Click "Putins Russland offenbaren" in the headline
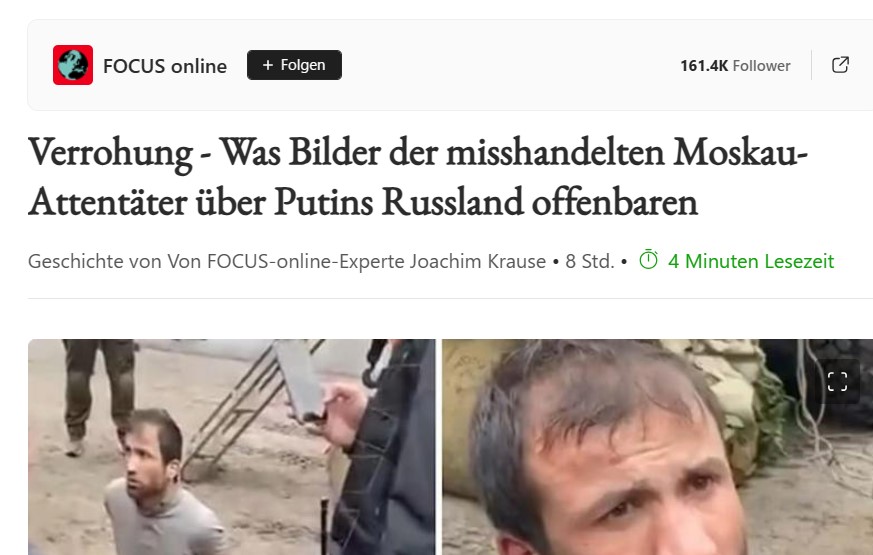Screen dimensions: 873x555 coord(485,202)
